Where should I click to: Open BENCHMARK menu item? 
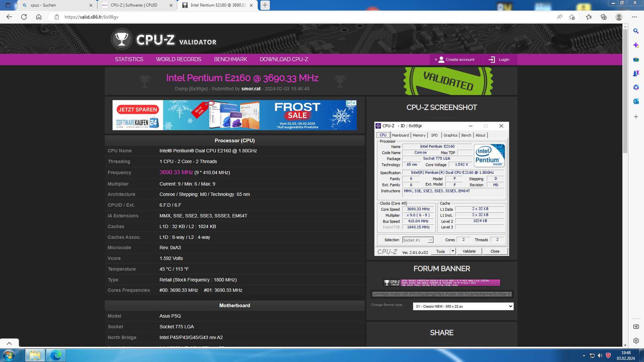[230, 59]
